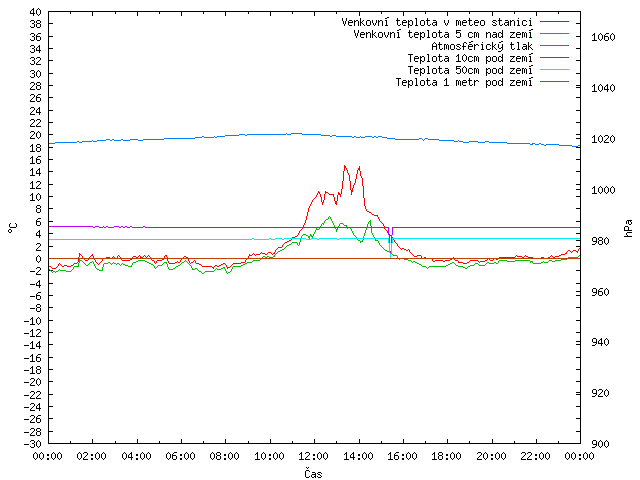This screenshot has height=480, width=640.
Task: Click the brown legend line sample for 1 metr pod zemí
Action: 554,81
